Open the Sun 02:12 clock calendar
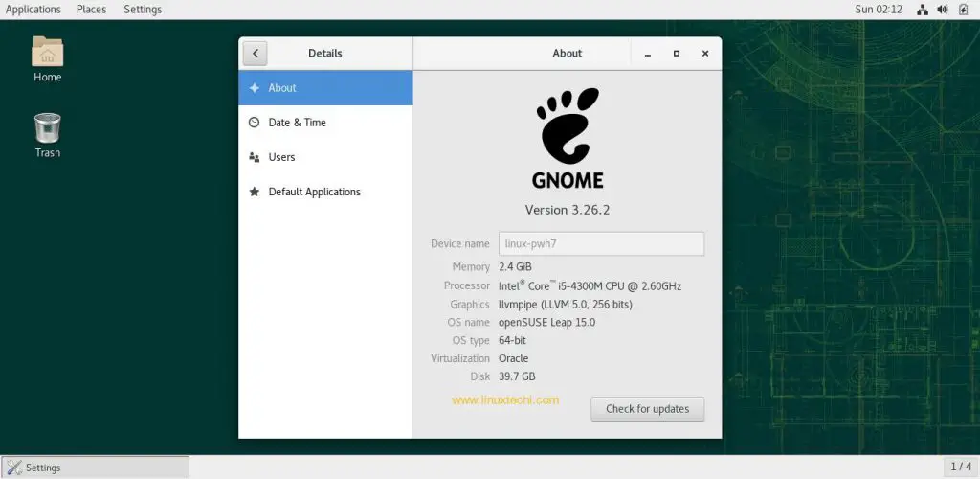This screenshot has width=980, height=479. tap(879, 10)
